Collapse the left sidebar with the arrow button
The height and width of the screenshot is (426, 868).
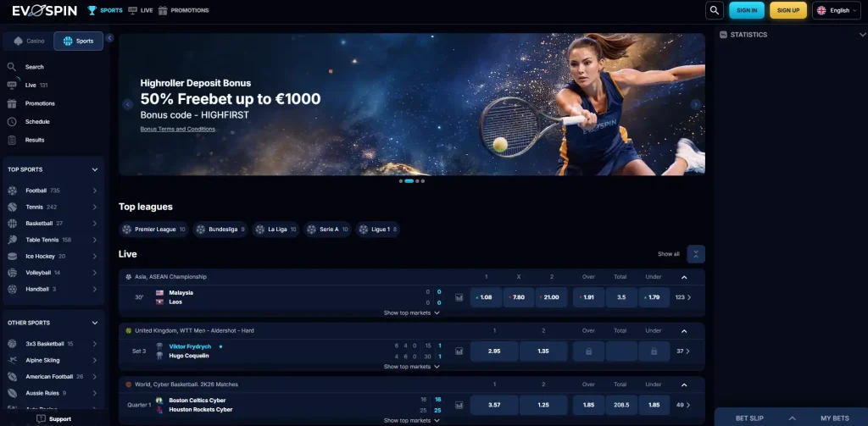click(109, 37)
